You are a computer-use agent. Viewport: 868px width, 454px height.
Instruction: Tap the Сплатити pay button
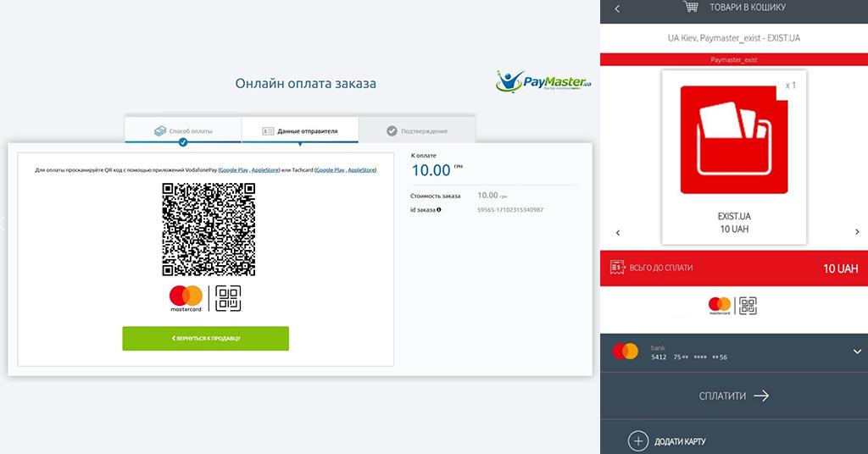coord(734,396)
